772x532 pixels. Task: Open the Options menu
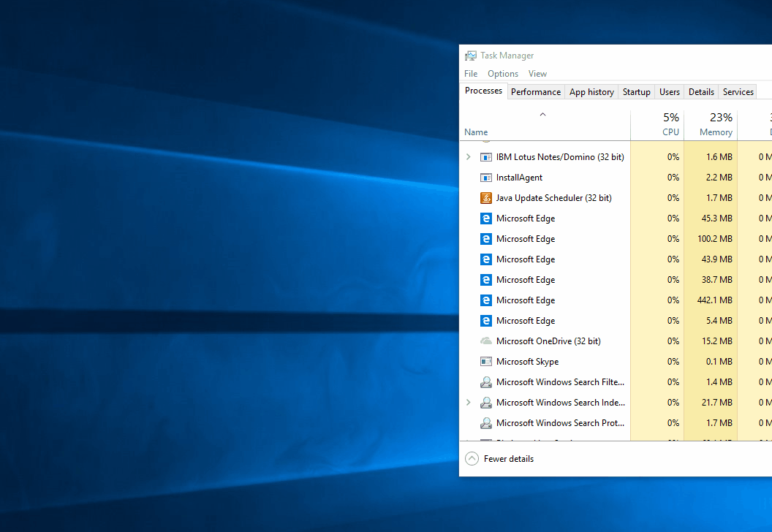pos(503,74)
